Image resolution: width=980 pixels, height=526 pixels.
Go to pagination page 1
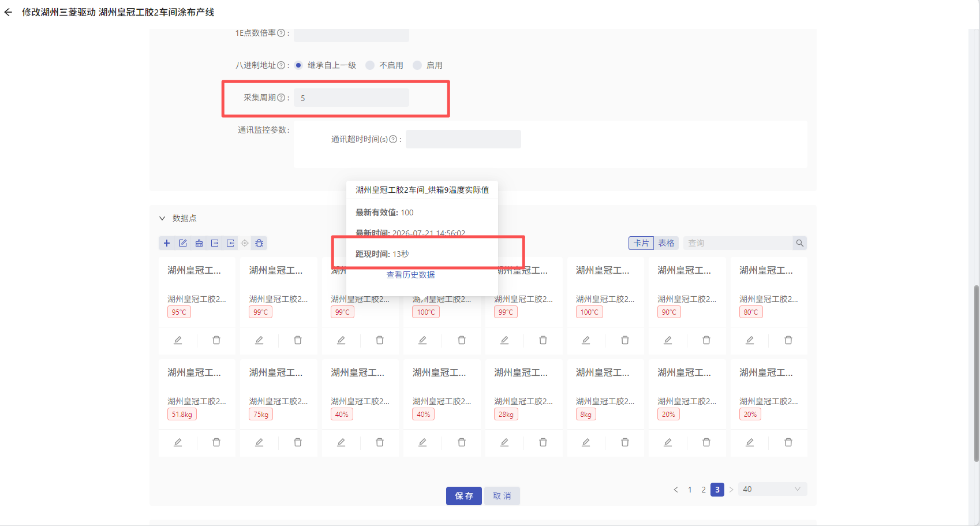[x=690, y=490]
